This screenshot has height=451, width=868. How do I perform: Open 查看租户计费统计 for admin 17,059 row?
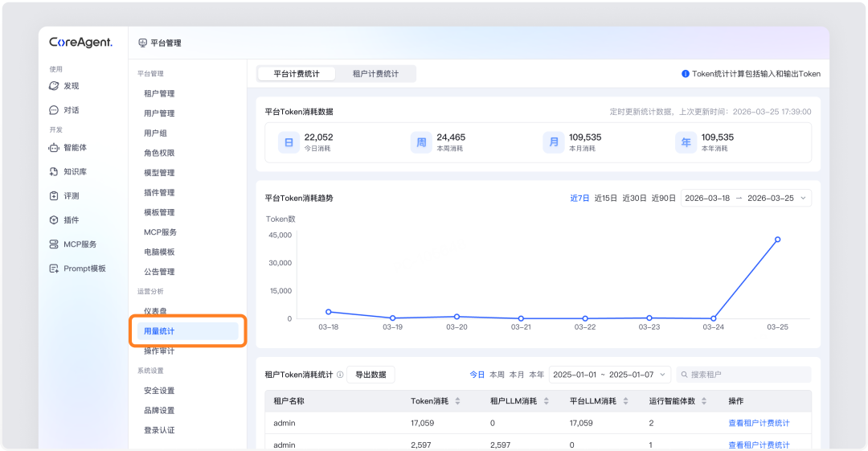(x=759, y=424)
